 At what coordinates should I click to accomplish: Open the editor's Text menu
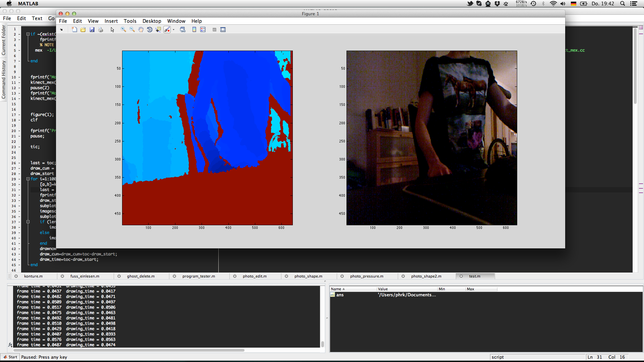[37, 18]
